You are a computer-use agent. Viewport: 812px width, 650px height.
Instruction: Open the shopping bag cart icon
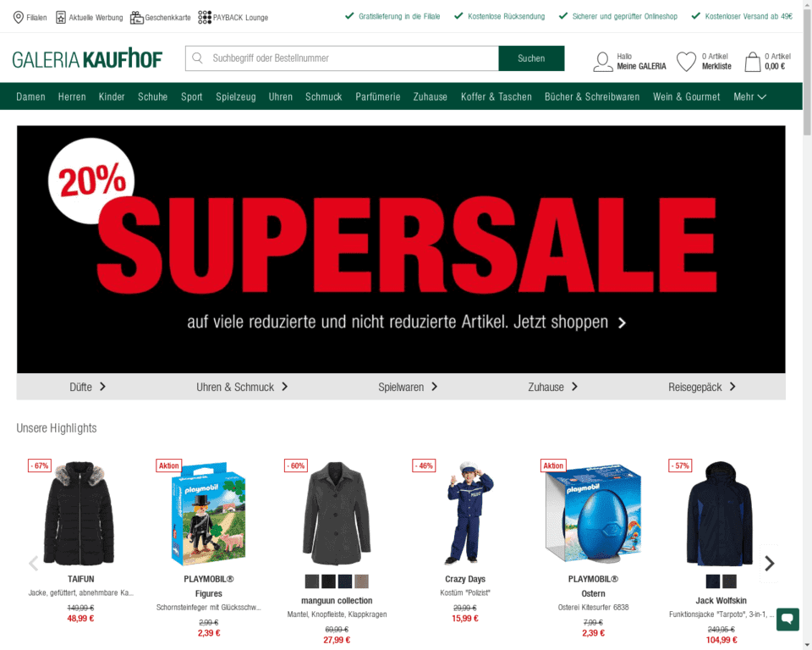(x=753, y=61)
